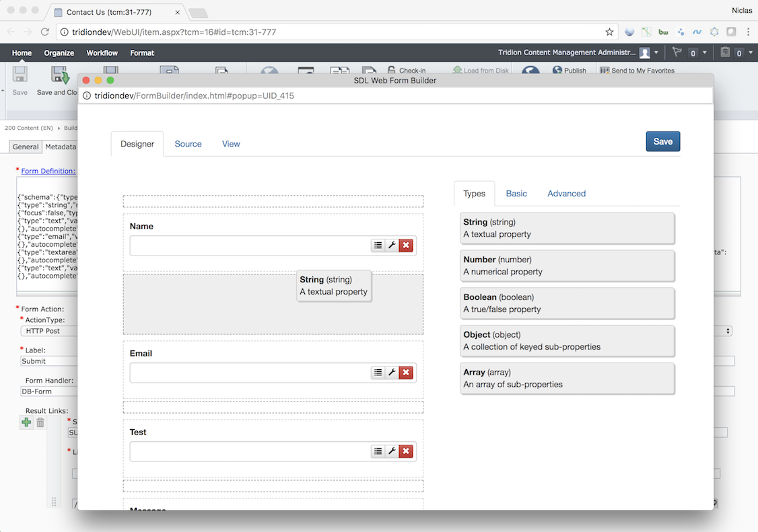
Task: Click the green plus icon under Result Links
Action: pos(26,422)
